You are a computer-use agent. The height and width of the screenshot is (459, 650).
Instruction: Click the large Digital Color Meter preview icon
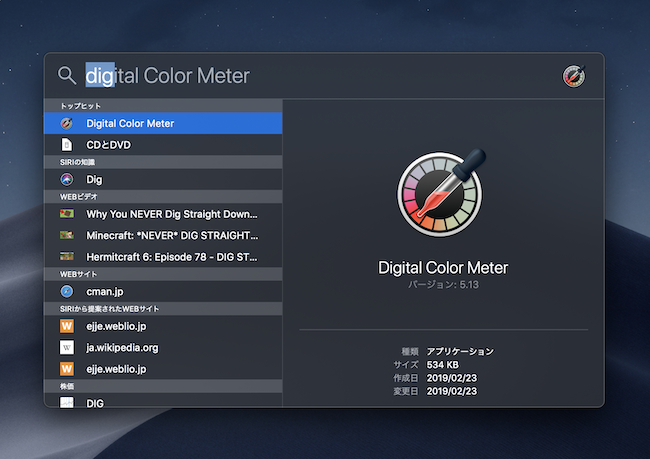tap(442, 193)
